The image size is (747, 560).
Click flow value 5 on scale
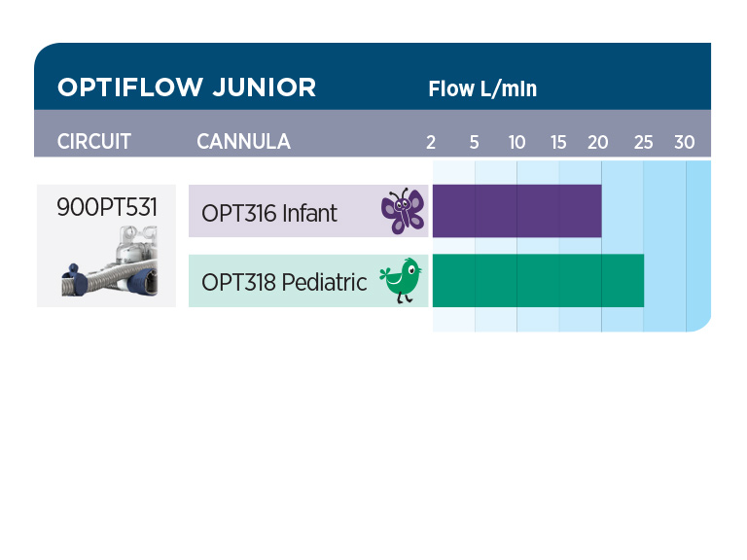pyautogui.click(x=474, y=142)
